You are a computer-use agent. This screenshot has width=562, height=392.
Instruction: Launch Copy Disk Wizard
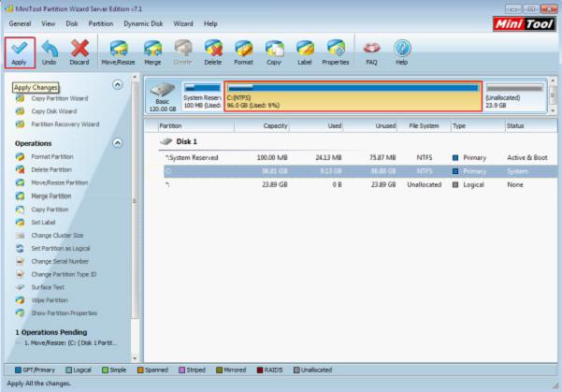46,111
